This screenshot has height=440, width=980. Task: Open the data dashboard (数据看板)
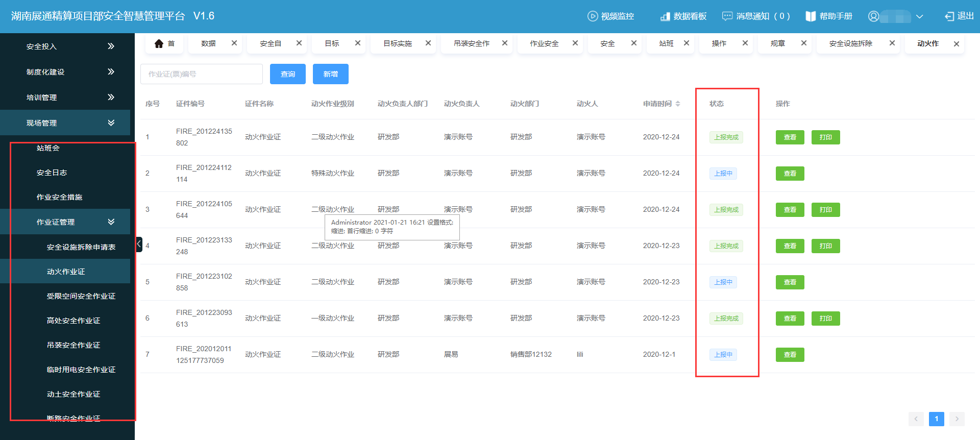683,16
